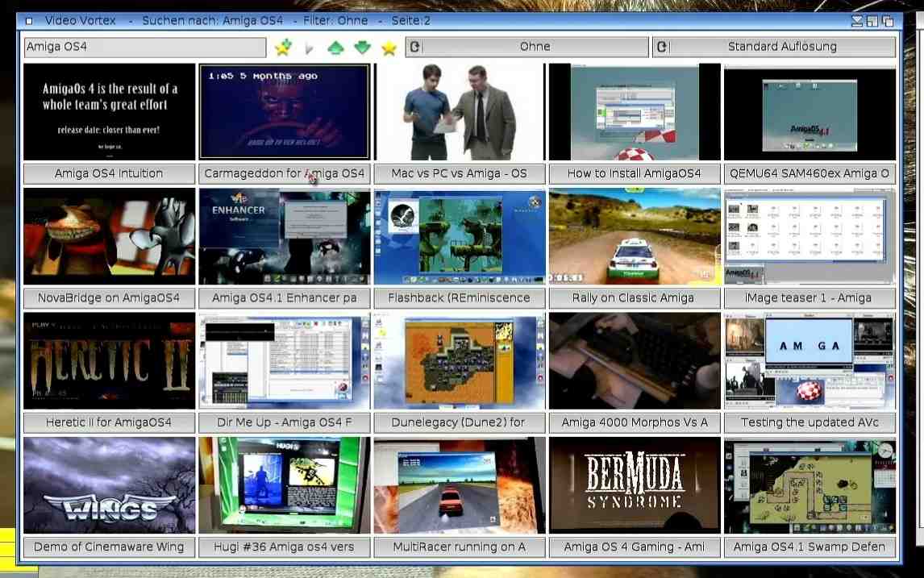Click the 'How to Install AmigaOS4' button
924x578 pixels.
pos(634,173)
